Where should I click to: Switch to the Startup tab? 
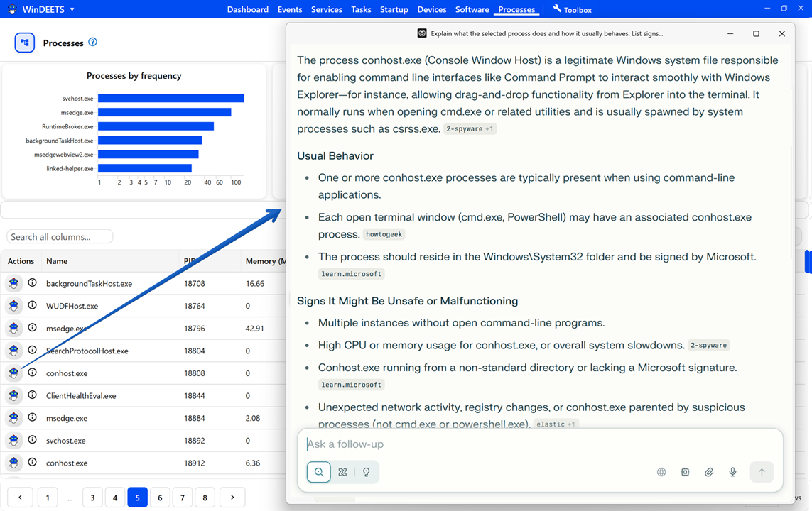394,9
